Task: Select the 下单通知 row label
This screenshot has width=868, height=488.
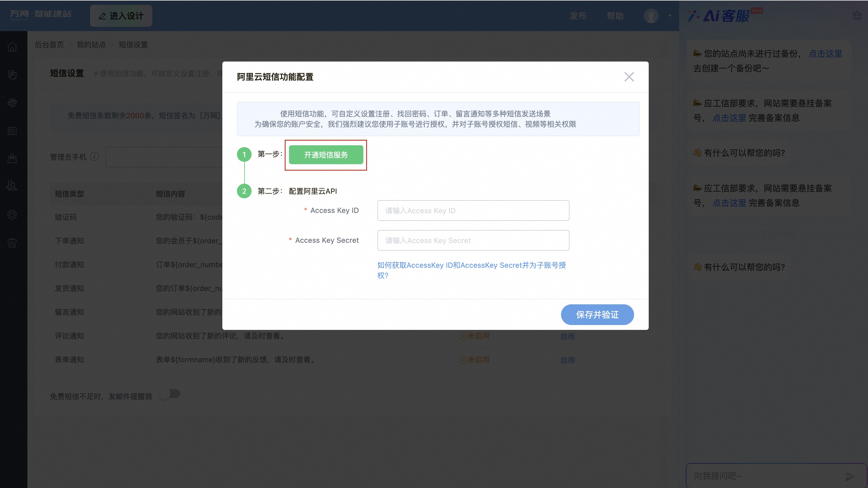Action: pyautogui.click(x=69, y=241)
